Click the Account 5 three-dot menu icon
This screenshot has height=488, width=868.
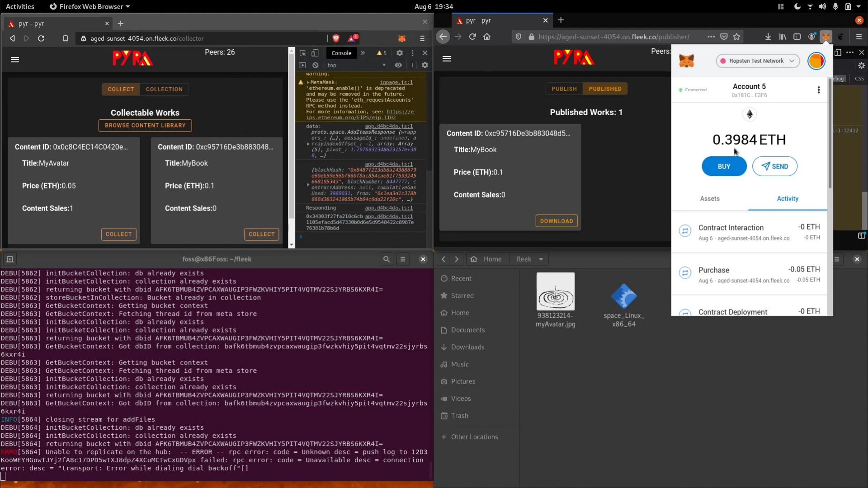click(819, 90)
